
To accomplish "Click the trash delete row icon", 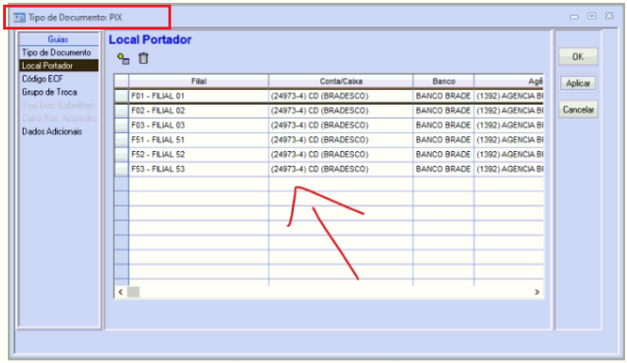I will tap(143, 58).
